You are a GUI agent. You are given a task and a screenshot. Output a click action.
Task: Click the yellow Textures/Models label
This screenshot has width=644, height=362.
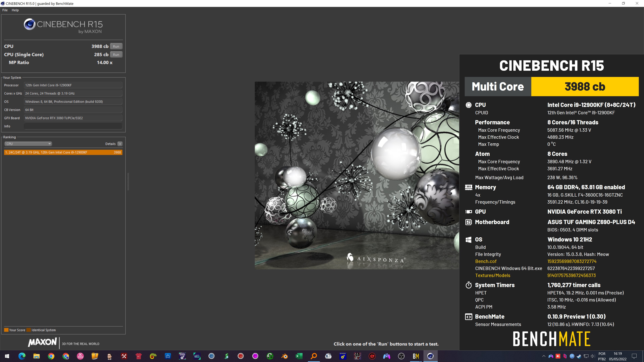pyautogui.click(x=493, y=275)
